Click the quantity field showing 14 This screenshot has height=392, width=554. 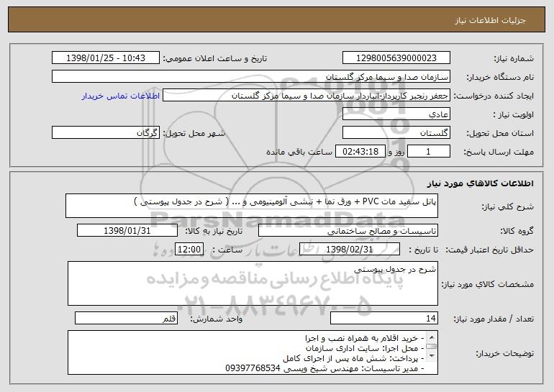click(x=384, y=318)
